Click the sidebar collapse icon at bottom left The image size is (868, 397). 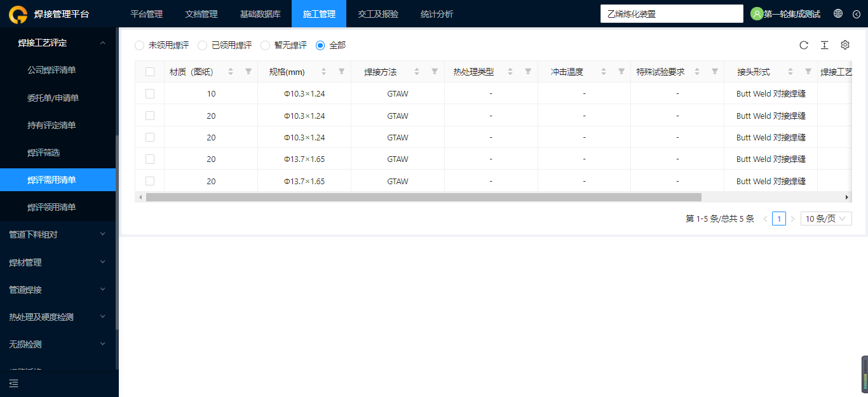pyautogui.click(x=14, y=383)
